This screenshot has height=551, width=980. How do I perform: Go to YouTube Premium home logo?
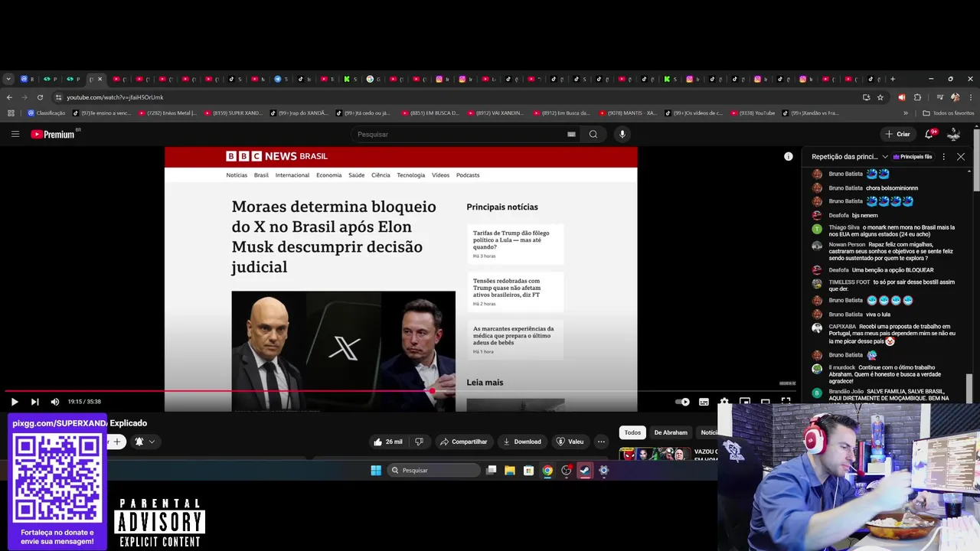pos(53,134)
